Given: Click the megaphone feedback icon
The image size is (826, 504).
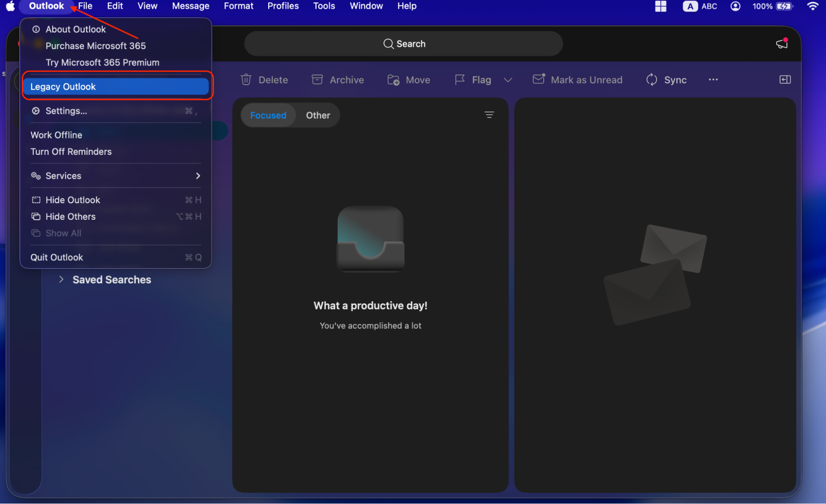Looking at the screenshot, I should tap(781, 43).
